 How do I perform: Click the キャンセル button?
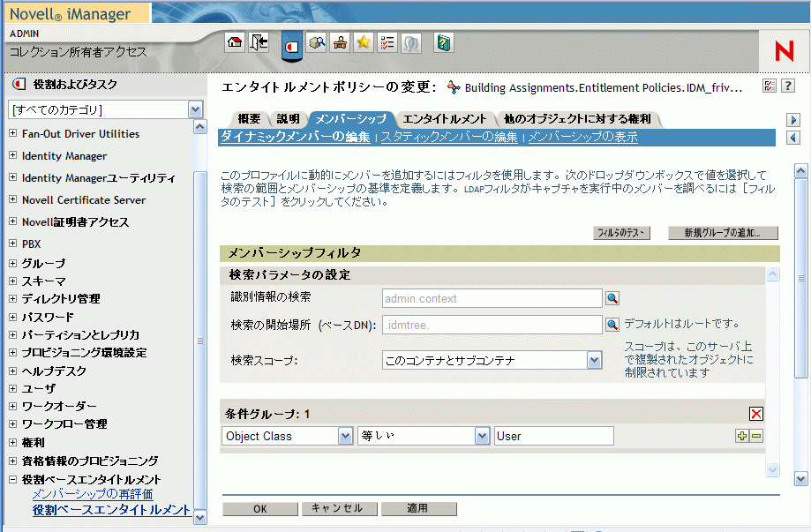(x=339, y=509)
